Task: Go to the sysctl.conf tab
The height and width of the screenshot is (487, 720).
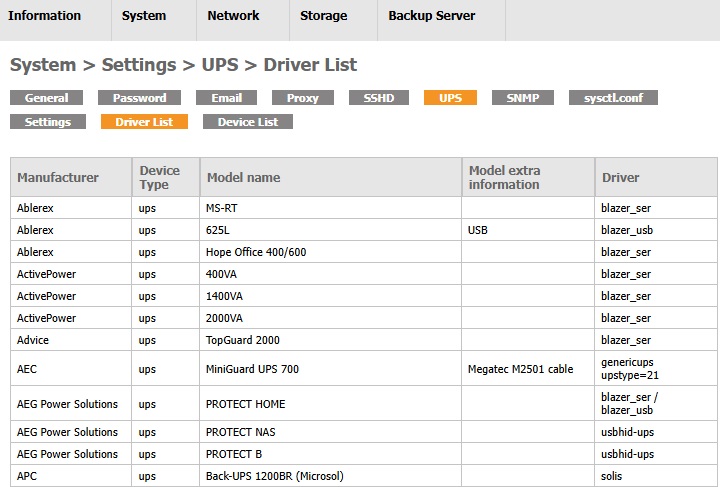Action: (x=613, y=98)
